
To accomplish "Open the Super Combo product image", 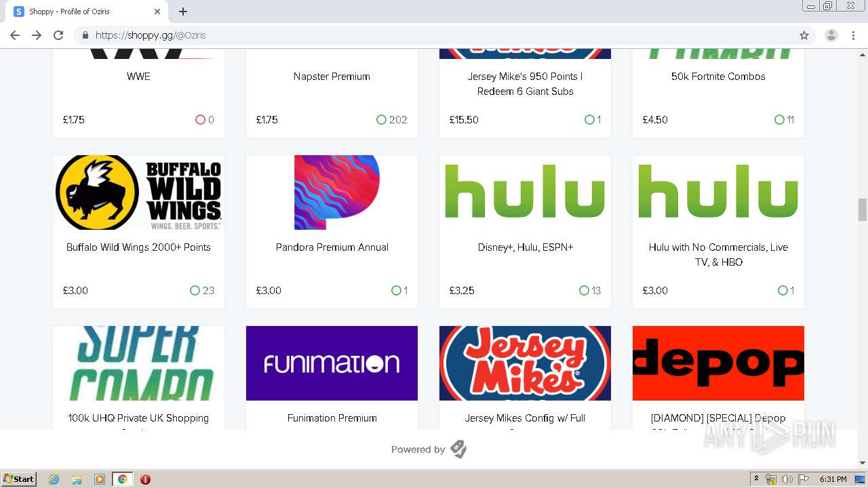I will coord(138,363).
